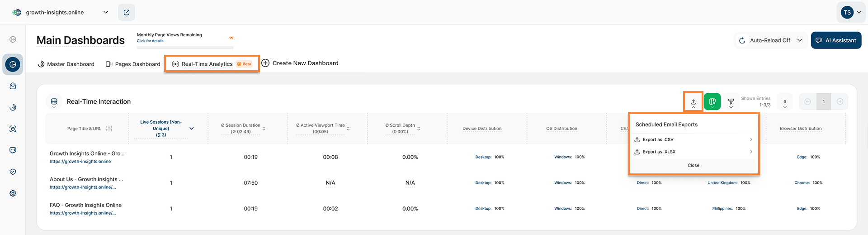Select Export as .CSV option

tap(693, 139)
